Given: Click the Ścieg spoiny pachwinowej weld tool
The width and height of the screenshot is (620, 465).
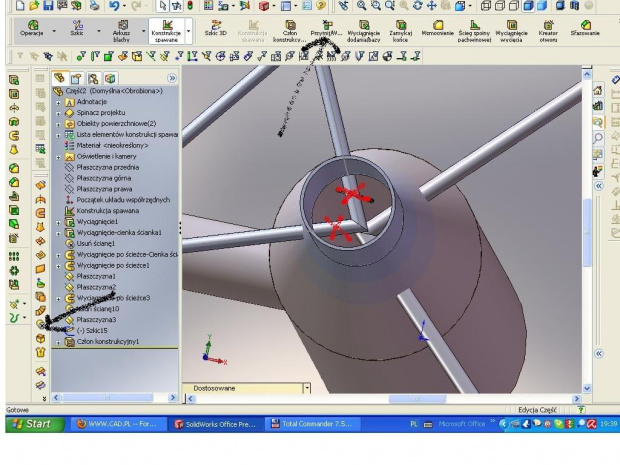Looking at the screenshot, I should [475, 30].
